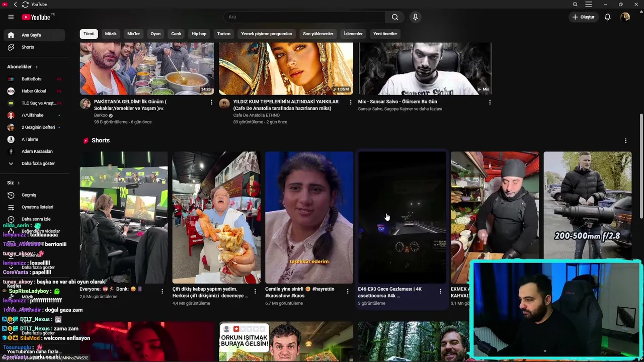The height and width of the screenshot is (362, 644).
Task: Select the Canlı filter chip
Action: (x=176, y=34)
